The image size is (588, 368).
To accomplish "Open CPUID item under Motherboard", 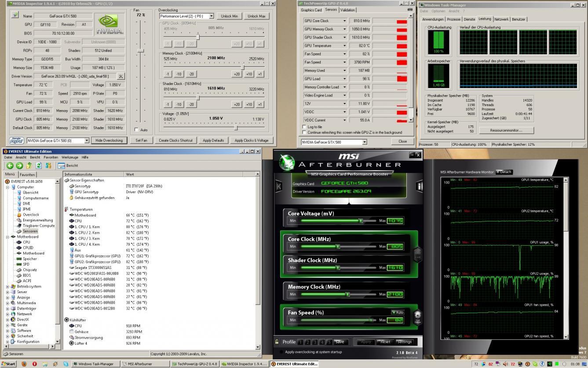I will tap(28, 248).
